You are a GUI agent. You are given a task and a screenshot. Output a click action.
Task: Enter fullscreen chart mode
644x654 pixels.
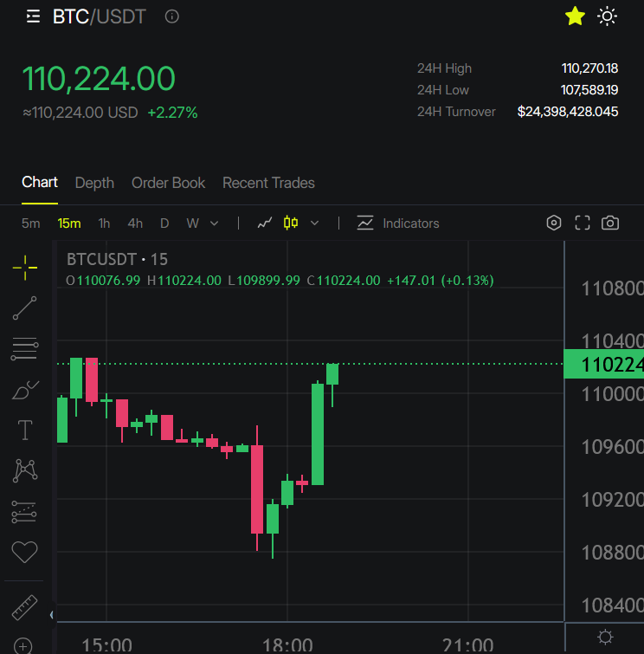click(x=583, y=223)
